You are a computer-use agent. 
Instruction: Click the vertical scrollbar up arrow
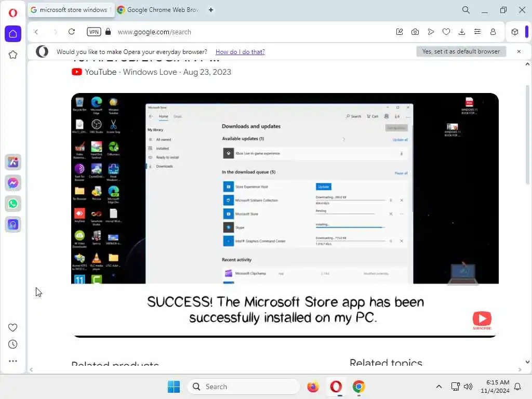click(x=527, y=64)
